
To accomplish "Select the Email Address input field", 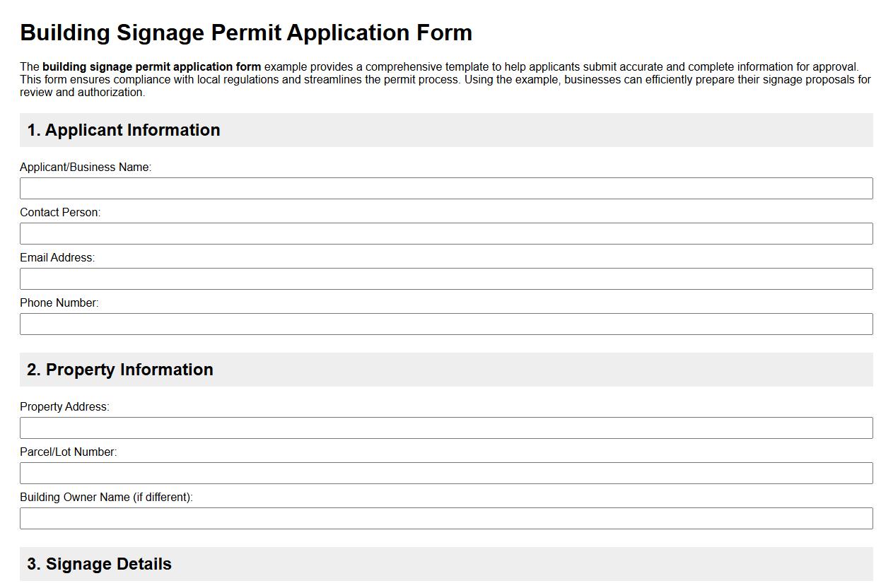I will [446, 278].
